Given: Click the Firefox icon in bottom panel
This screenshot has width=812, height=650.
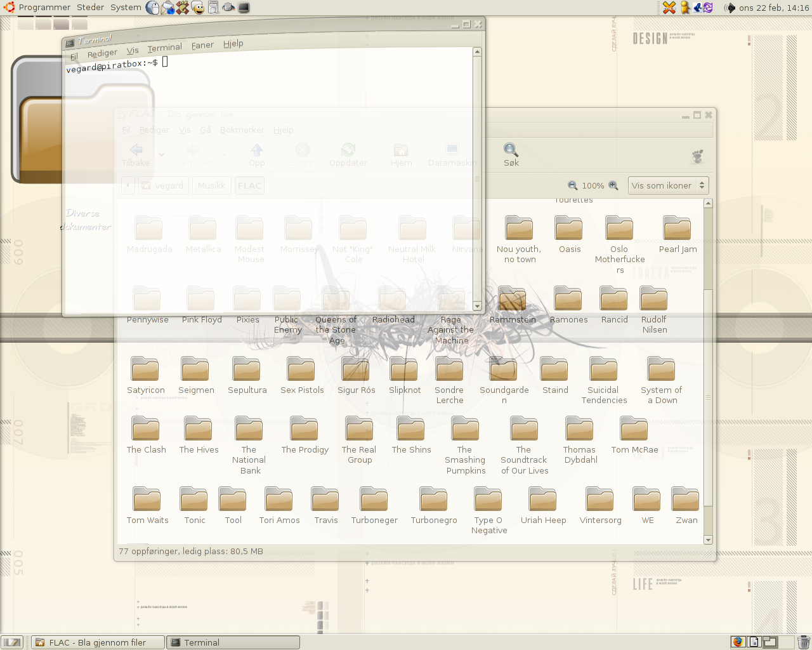Looking at the screenshot, I should (738, 642).
